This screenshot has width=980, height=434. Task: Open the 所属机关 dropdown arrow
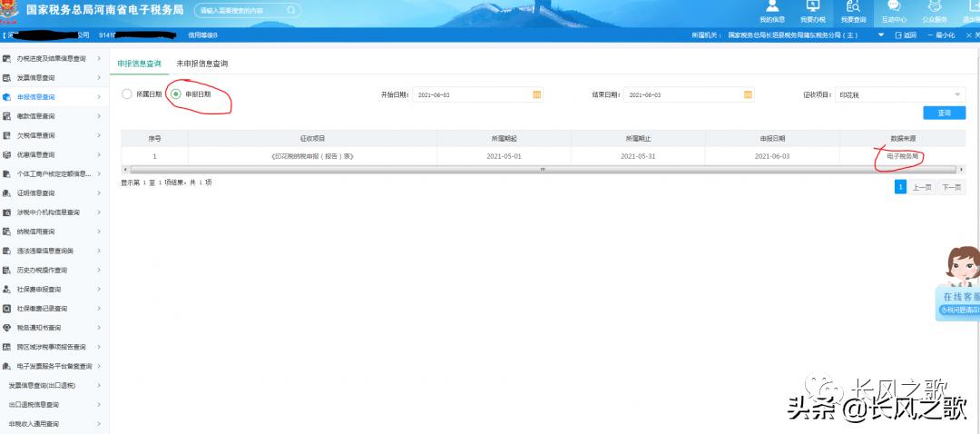tap(881, 35)
